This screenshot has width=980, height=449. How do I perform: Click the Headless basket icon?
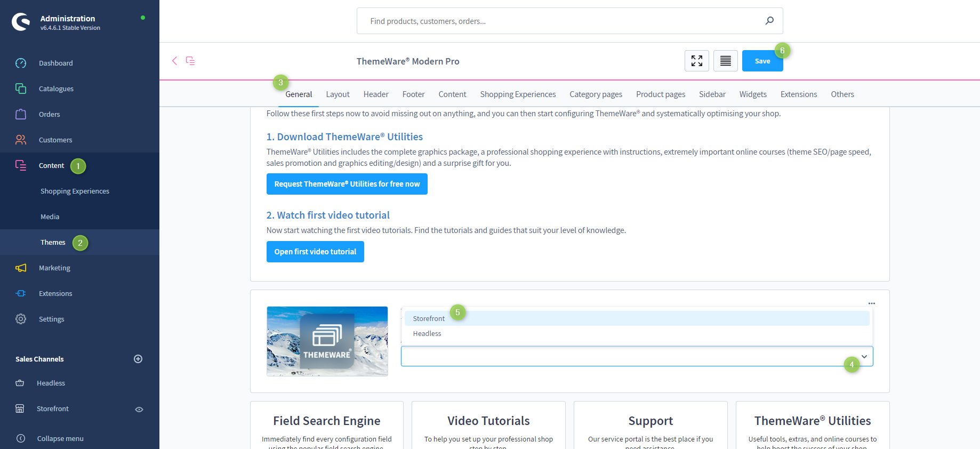(x=20, y=383)
